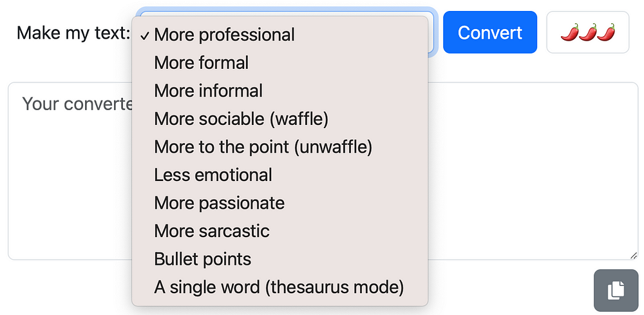Click the middle chili pepper emoji

pos(587,32)
